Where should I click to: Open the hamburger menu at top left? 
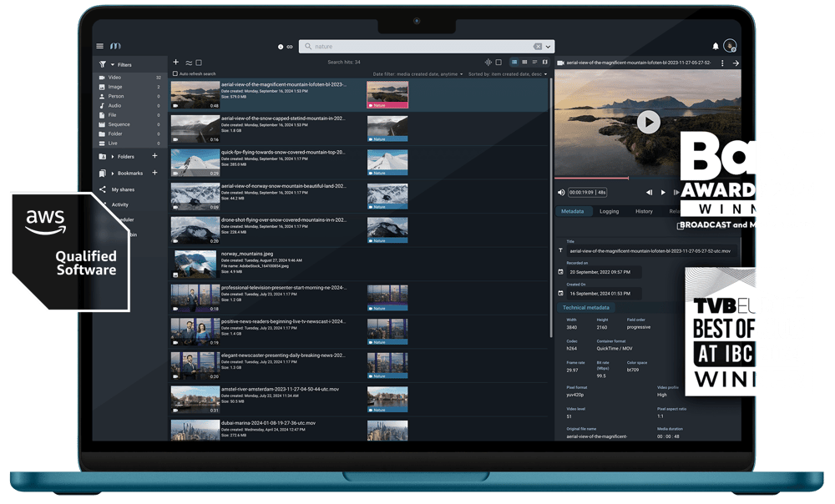(x=98, y=45)
